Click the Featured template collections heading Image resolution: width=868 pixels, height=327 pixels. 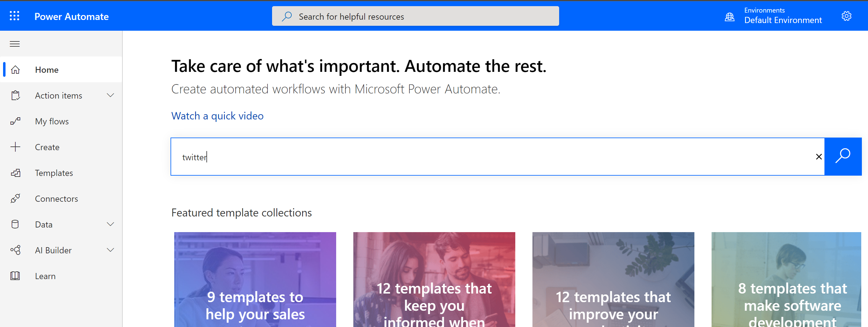(241, 212)
